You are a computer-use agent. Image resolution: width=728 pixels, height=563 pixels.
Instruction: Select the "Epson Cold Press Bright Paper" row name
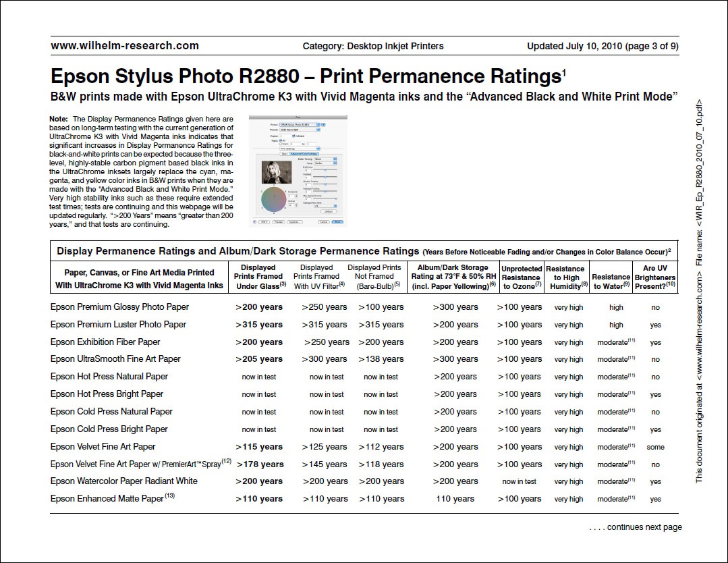(109, 429)
